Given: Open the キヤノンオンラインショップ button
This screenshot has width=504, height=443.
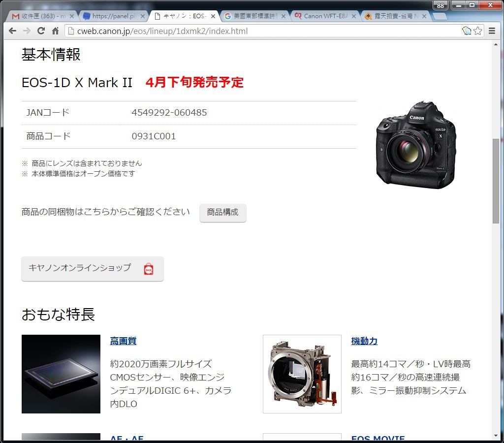Looking at the screenshot, I should pos(93,269).
